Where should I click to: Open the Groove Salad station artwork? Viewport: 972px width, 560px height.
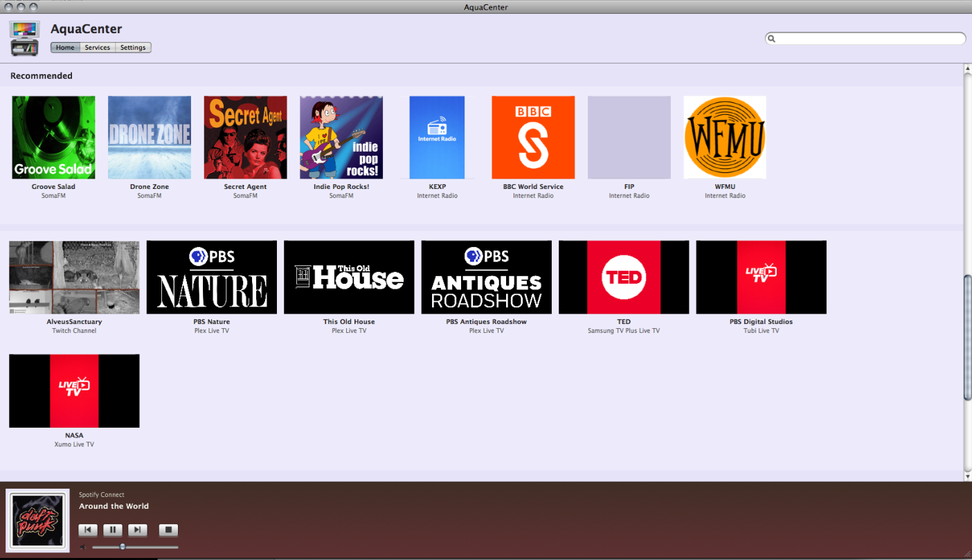click(54, 138)
